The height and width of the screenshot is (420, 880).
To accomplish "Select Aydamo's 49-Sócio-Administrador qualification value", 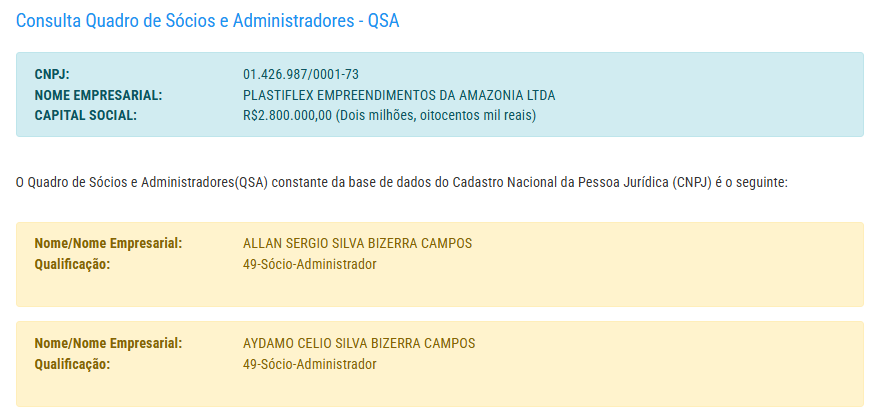I will pyautogui.click(x=309, y=364).
